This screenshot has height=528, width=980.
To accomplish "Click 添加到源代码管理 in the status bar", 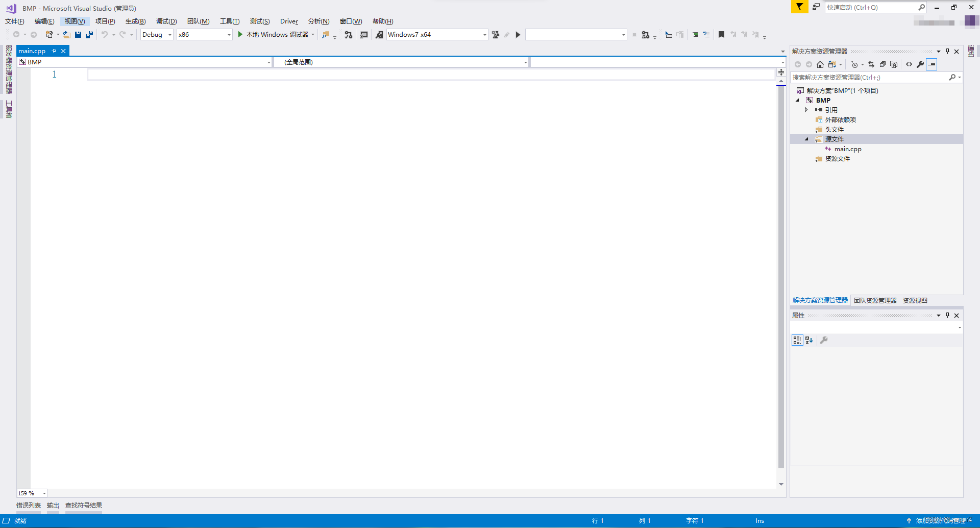I will click(940, 521).
